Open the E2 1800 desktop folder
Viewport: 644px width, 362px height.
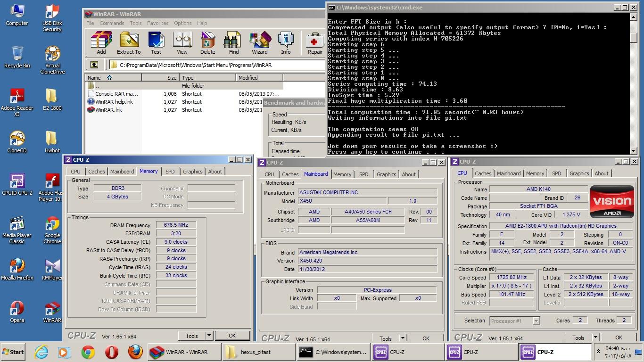[x=52, y=99]
